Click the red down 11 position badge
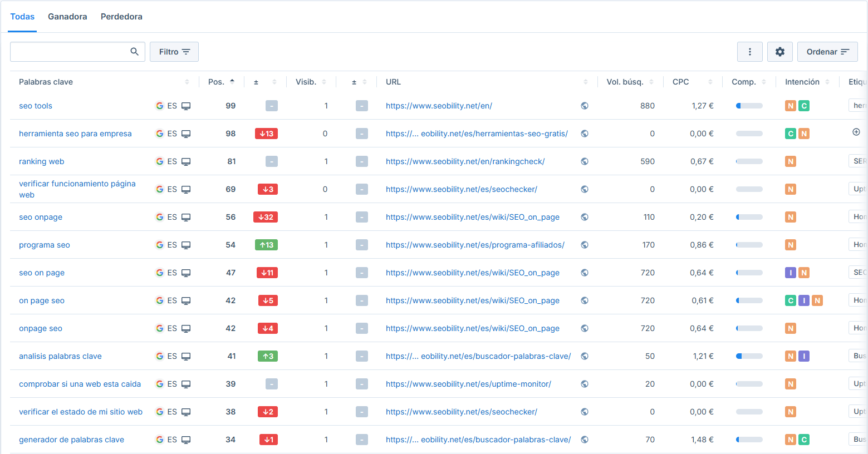 [267, 273]
